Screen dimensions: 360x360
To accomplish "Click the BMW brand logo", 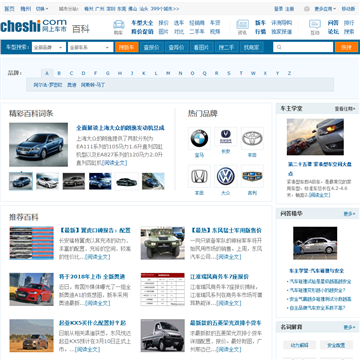I will tap(199, 138).
